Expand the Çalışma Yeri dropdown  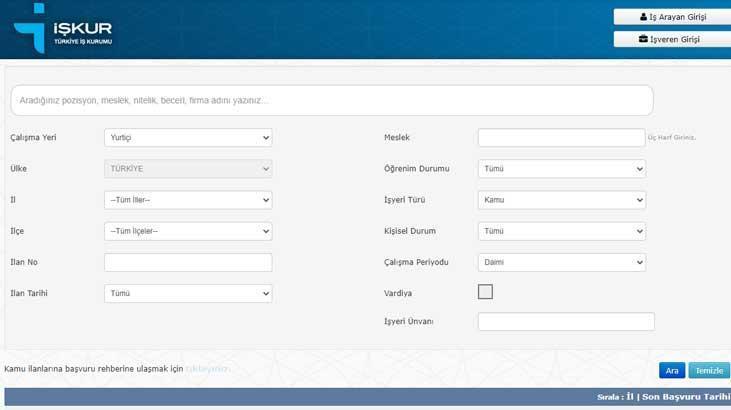188,138
